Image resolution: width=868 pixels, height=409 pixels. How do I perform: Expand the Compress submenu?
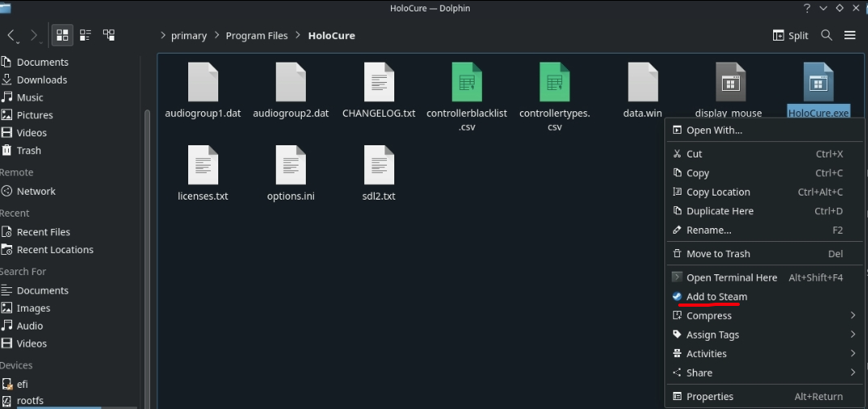pos(708,316)
